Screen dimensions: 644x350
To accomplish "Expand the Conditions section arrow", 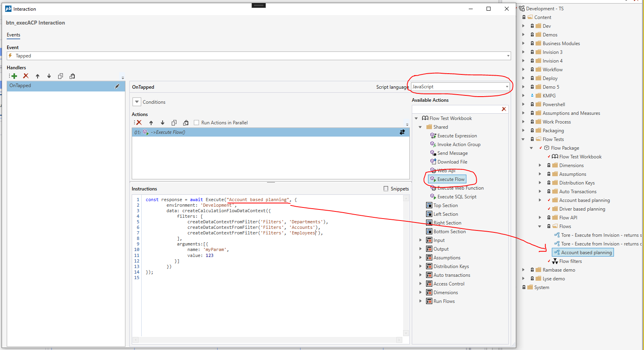I will pyautogui.click(x=137, y=102).
